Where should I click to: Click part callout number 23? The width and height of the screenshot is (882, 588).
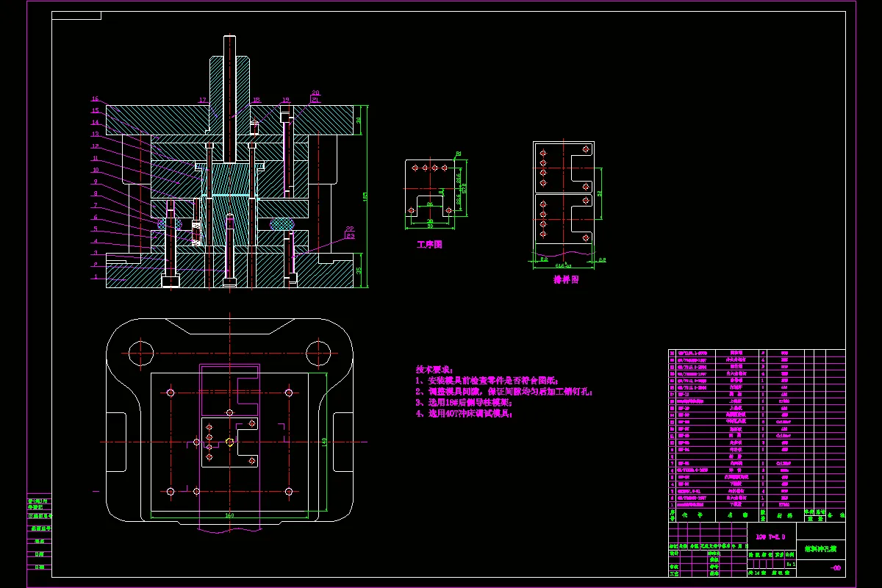pos(350,236)
